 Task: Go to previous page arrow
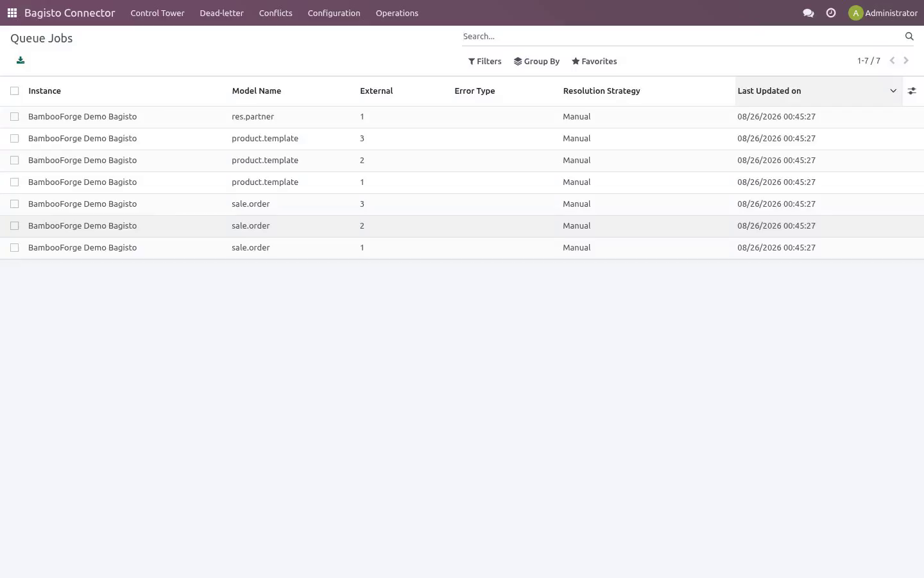coord(892,60)
